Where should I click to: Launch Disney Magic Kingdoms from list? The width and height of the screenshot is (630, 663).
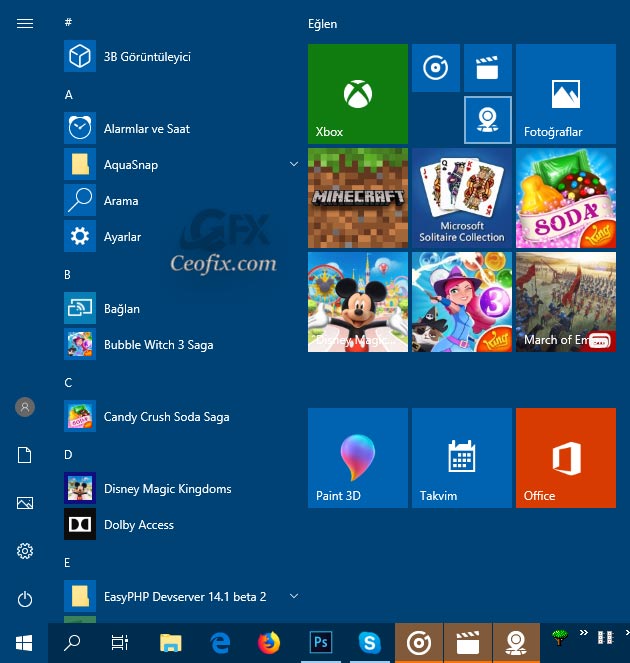(x=182, y=488)
